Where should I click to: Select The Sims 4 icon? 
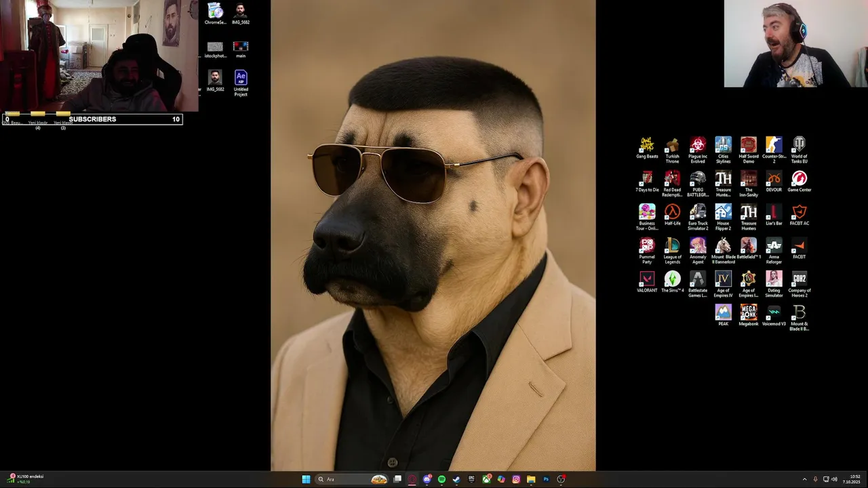coord(672,282)
